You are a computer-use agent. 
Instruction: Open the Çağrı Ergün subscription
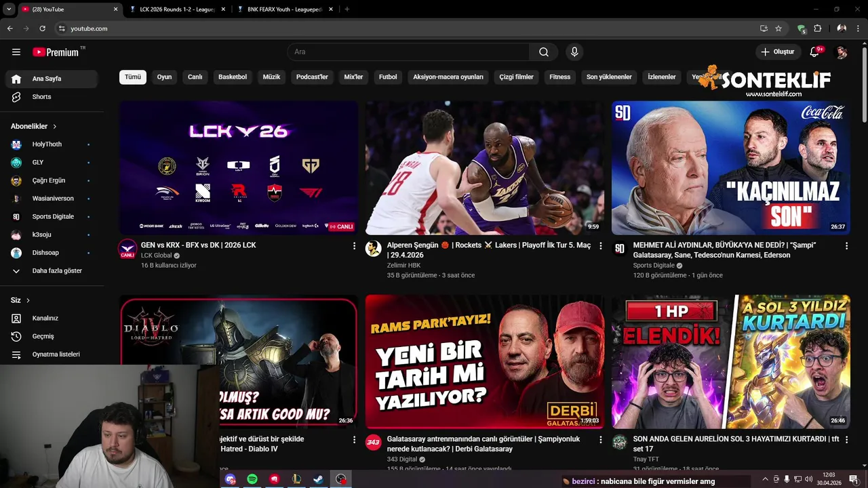click(x=52, y=181)
